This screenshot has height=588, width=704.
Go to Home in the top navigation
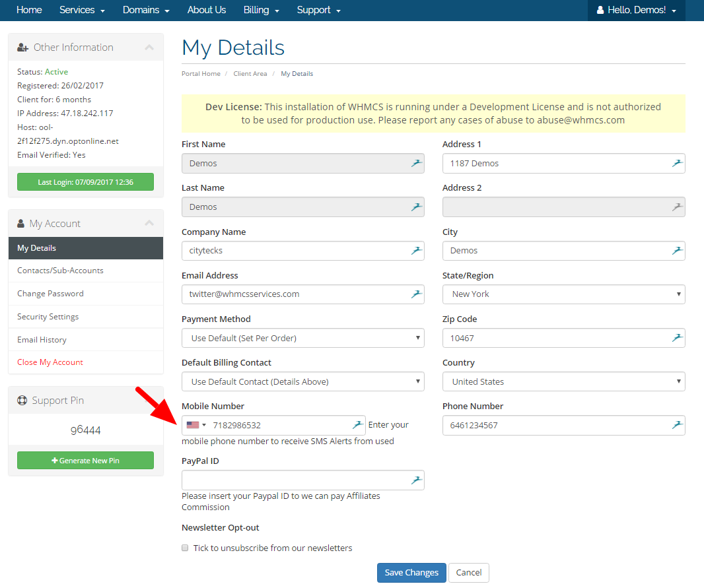[29, 10]
